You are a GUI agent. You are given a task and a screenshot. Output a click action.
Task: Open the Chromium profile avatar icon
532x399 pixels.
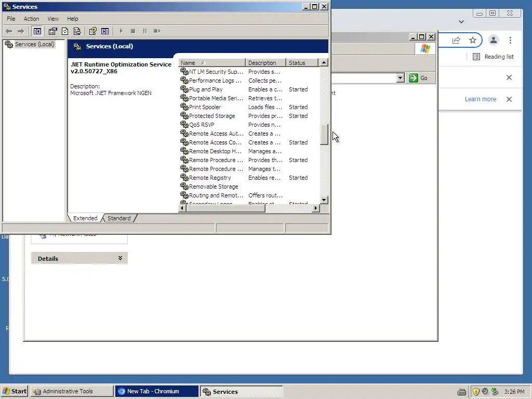click(494, 40)
